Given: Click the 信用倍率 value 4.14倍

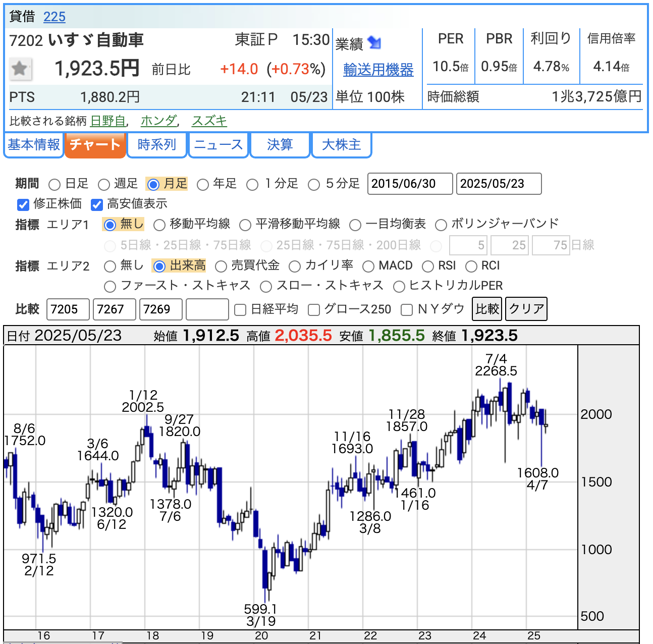Looking at the screenshot, I should (611, 67).
